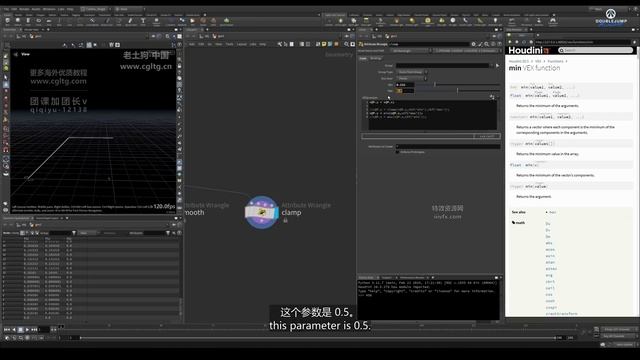Select the Tube shelf tool
The height and width of the screenshot is (360, 640).
pos(28,21)
